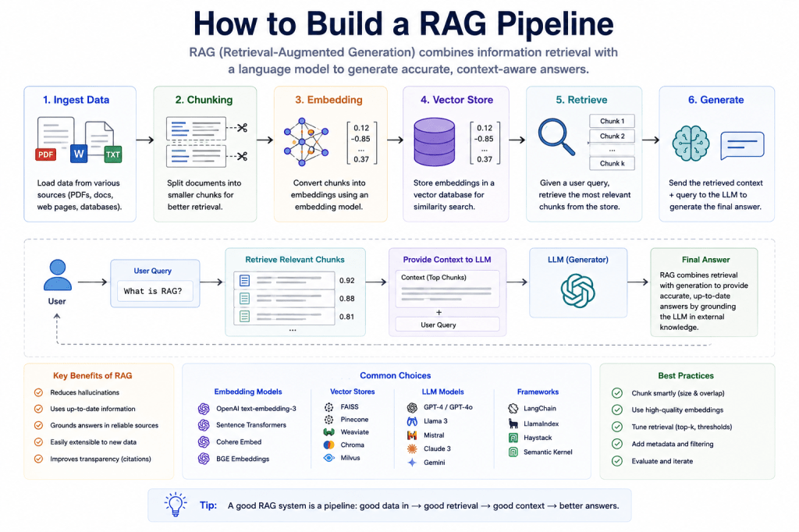Click the brain icon in Generate
This screenshot has height=532, width=799.
point(691,144)
